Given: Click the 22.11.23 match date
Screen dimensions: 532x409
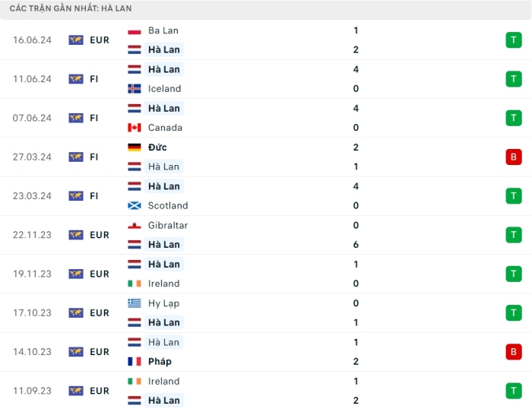Looking at the screenshot, I should 32,235.
